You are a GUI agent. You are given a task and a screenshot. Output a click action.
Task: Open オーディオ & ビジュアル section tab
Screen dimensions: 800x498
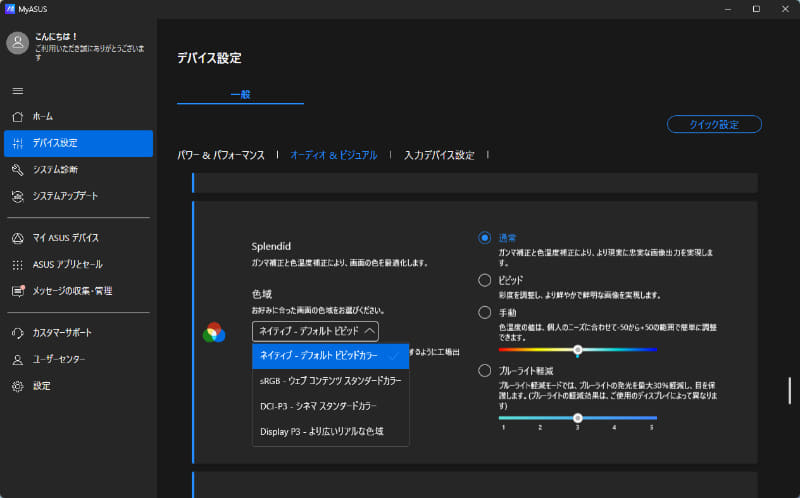[x=334, y=155]
